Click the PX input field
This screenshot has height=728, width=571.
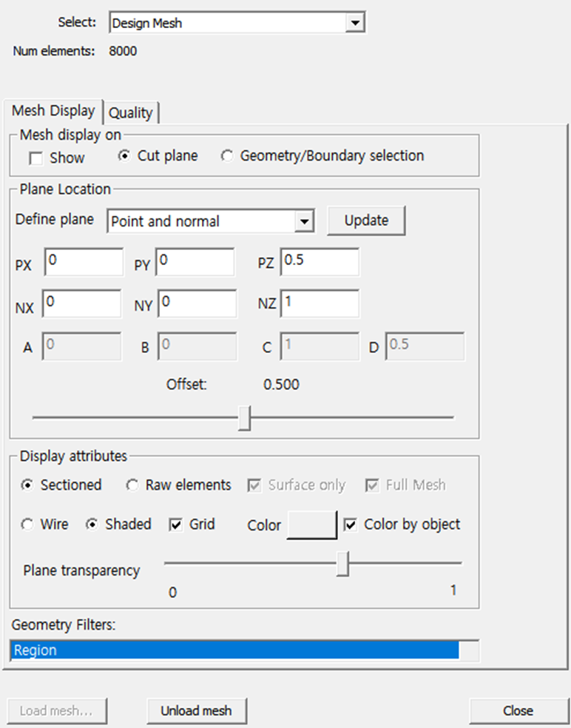(x=83, y=262)
